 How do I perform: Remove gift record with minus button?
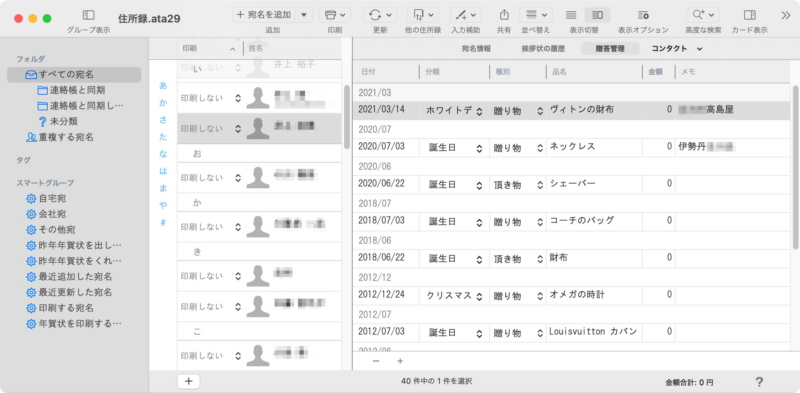376,361
